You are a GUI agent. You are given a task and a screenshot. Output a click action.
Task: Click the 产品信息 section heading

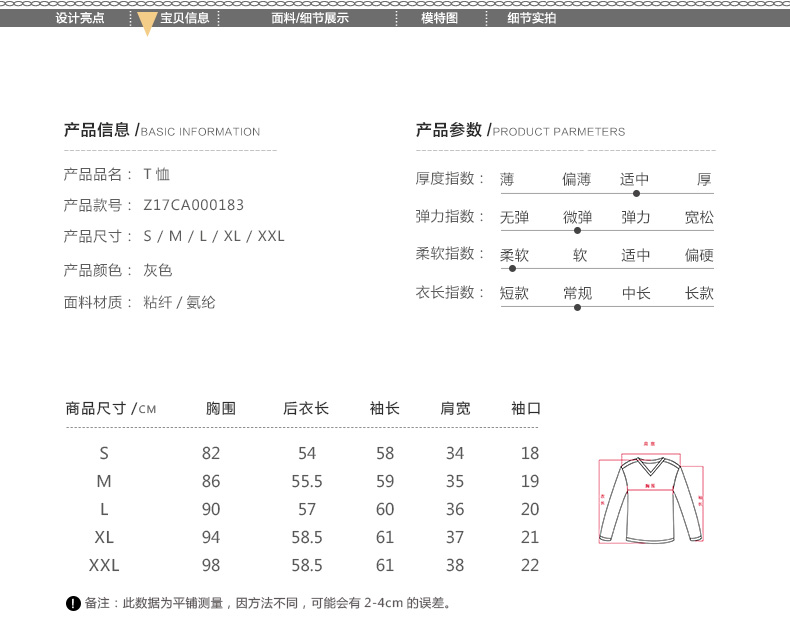coord(97,130)
